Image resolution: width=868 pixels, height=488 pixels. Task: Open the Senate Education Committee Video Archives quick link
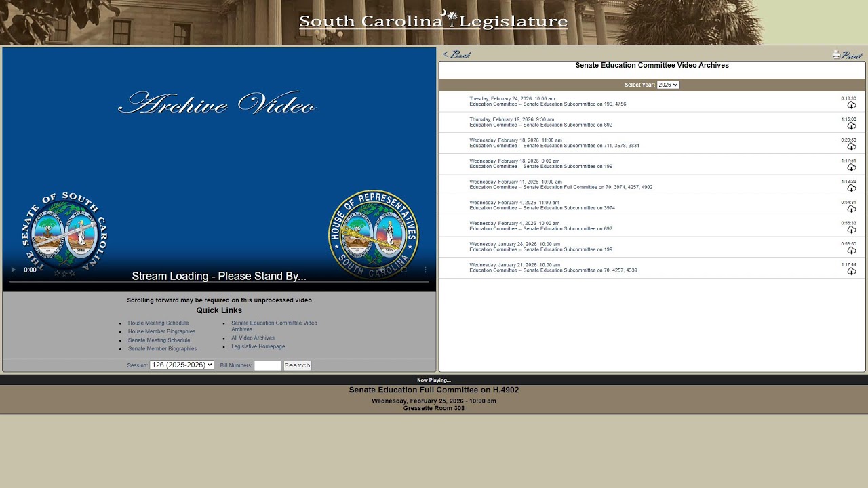point(274,326)
